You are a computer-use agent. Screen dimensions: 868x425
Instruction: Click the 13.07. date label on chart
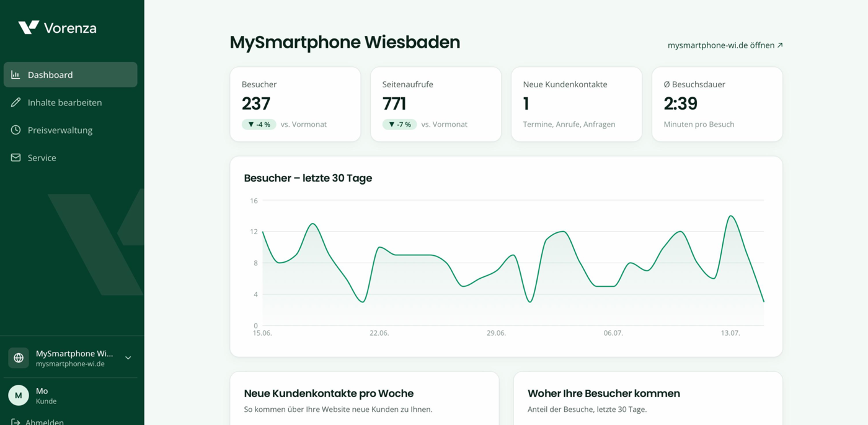tap(730, 333)
